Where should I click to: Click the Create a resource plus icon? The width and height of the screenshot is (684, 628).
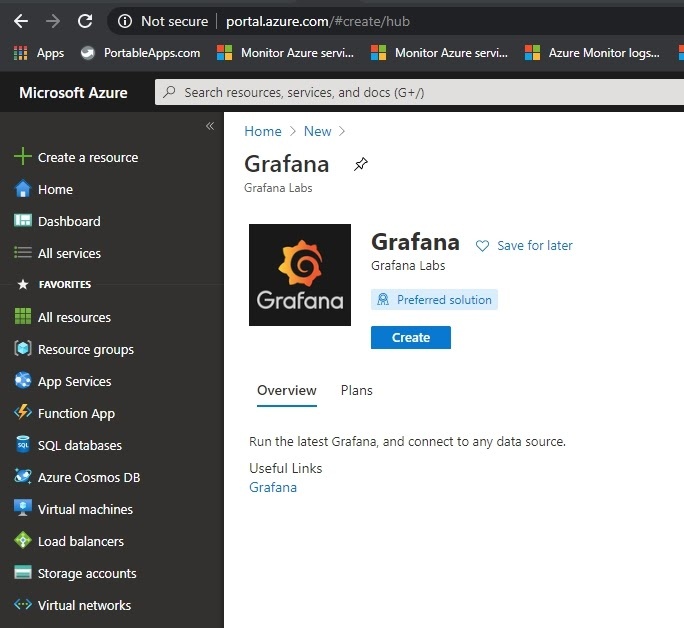23,157
